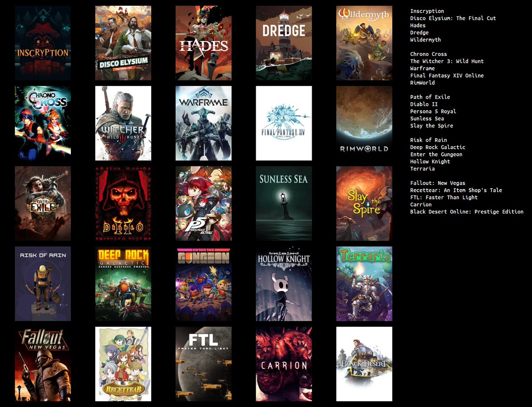
Task: Click the Final Fantasy XIV Online cover
Action: click(284, 123)
